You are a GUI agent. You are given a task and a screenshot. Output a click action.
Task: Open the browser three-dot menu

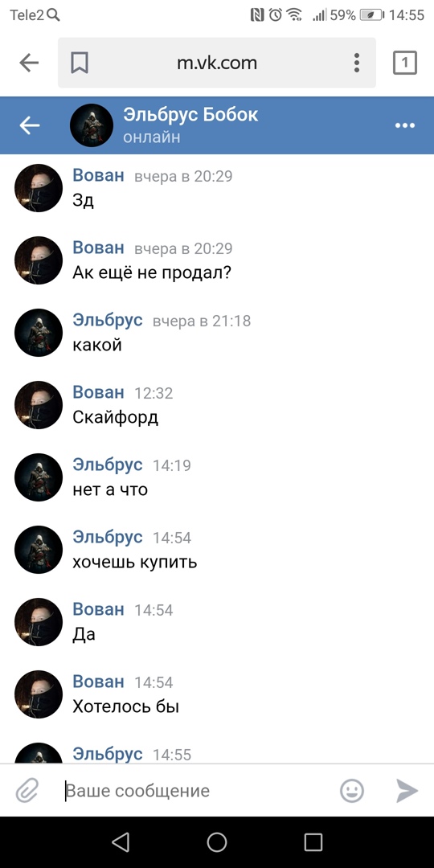357,63
